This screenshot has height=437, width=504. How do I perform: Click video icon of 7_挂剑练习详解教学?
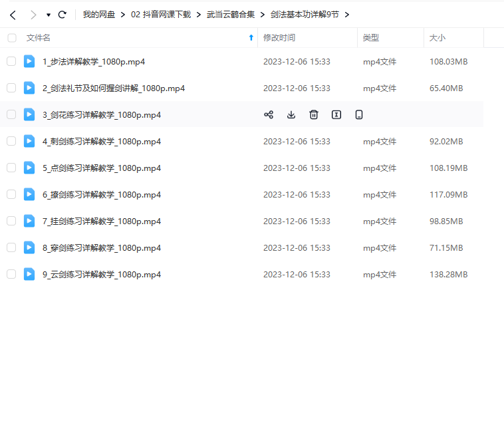[29, 221]
